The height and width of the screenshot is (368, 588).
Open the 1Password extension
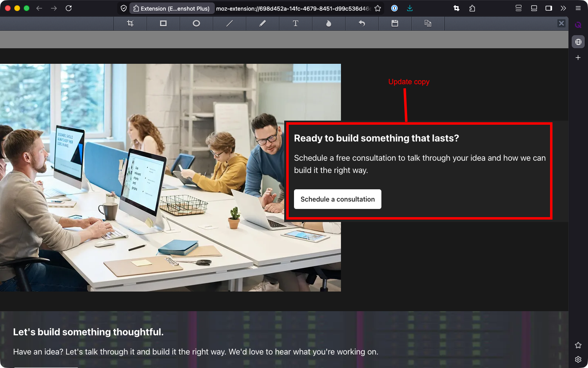pyautogui.click(x=394, y=8)
